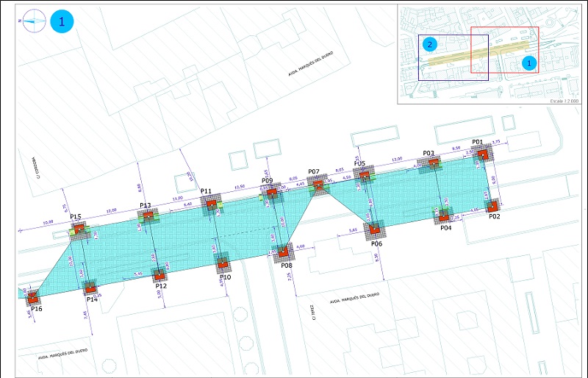Click the P09 label
The height and width of the screenshot is (378, 588).
coord(268,181)
